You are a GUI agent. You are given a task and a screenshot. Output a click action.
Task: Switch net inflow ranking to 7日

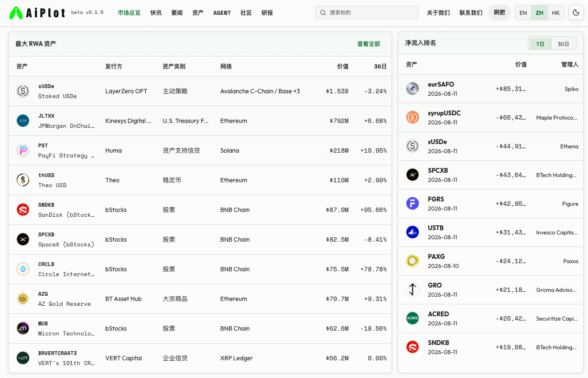tap(540, 44)
